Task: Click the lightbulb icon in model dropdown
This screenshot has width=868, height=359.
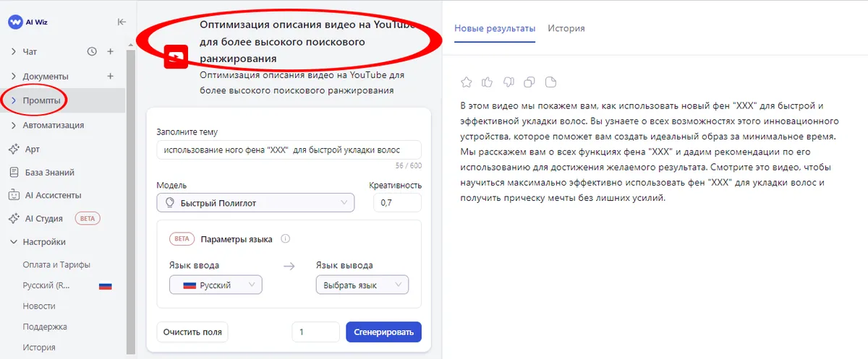Action: pos(171,203)
